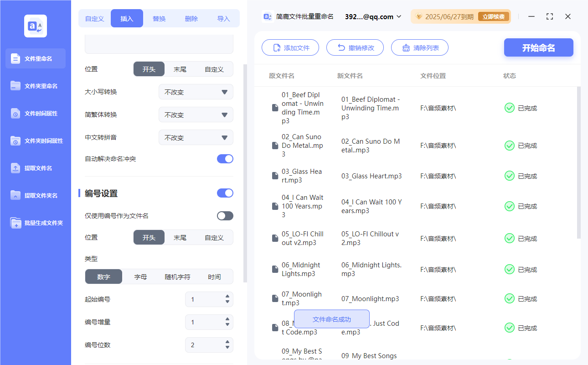Screen dimensions: 588x365
Task: Switch to the 替换 tab
Action: [x=159, y=19]
